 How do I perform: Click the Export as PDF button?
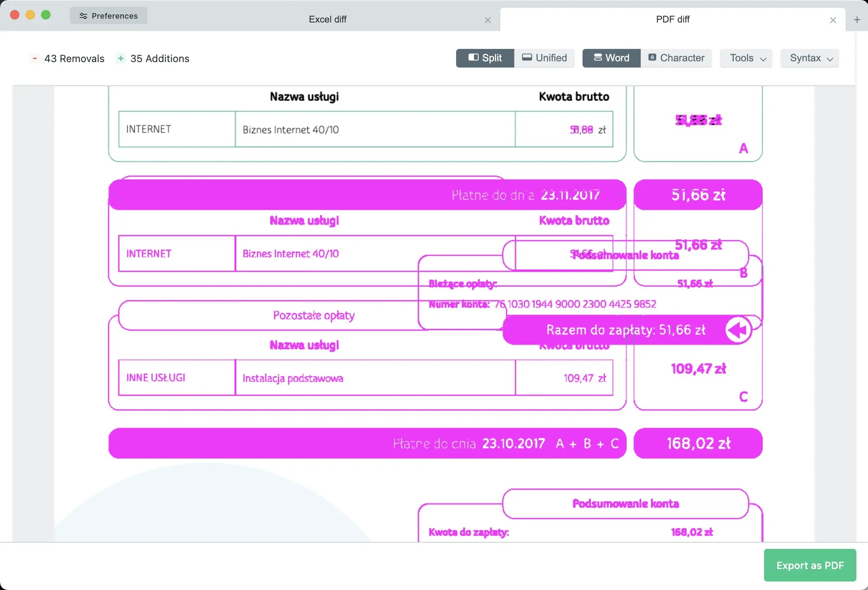point(810,565)
